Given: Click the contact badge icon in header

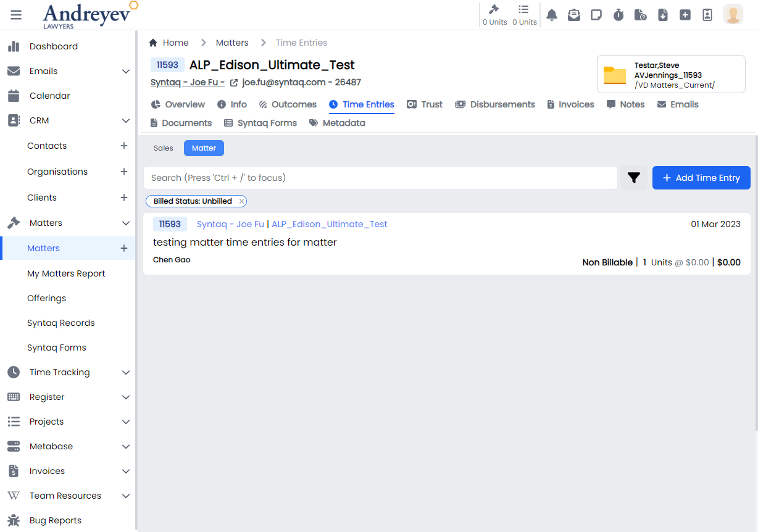Looking at the screenshot, I should (x=707, y=15).
